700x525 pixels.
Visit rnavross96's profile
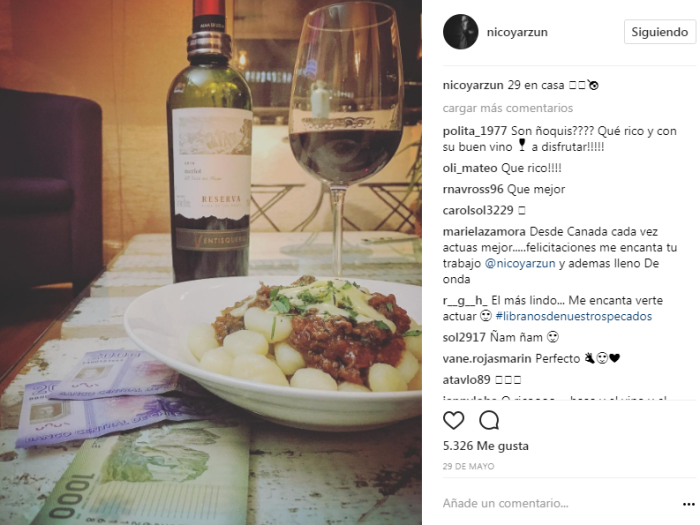pyautogui.click(x=473, y=189)
